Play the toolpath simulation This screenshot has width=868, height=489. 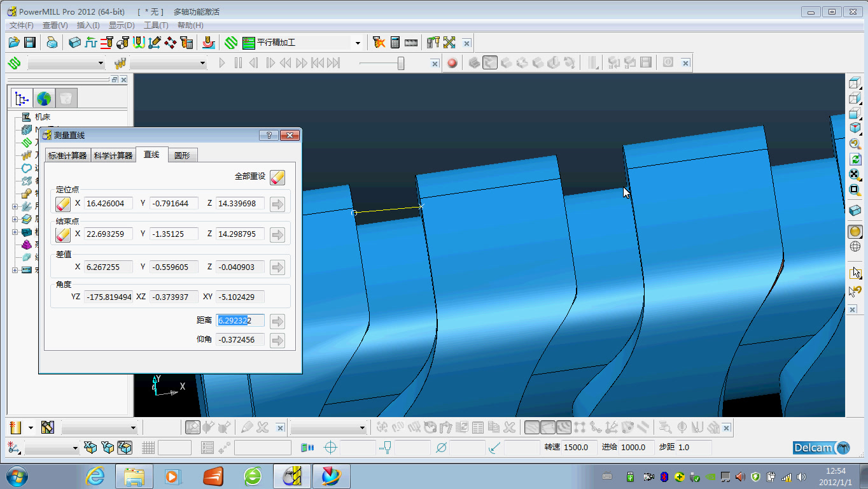click(222, 63)
